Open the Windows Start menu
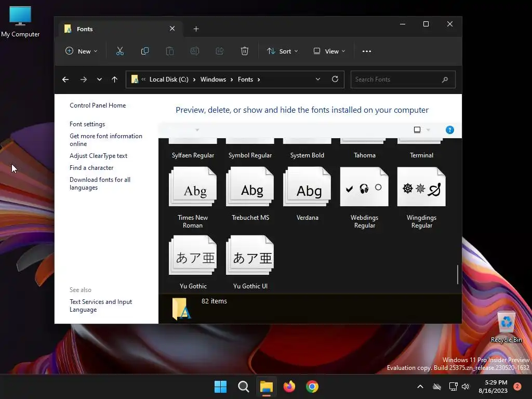 point(220,387)
